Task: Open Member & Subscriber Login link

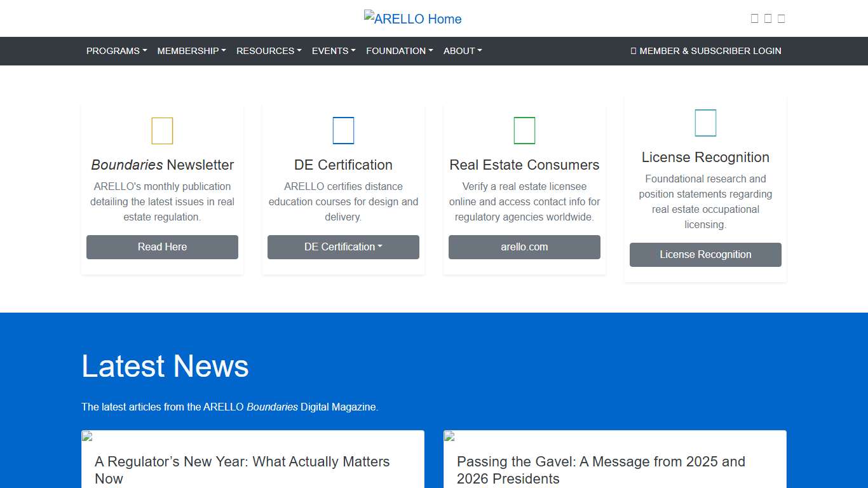Action: coord(706,51)
